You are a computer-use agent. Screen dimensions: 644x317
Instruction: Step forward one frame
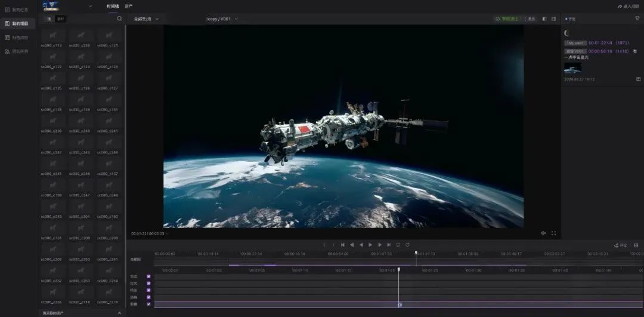379,245
